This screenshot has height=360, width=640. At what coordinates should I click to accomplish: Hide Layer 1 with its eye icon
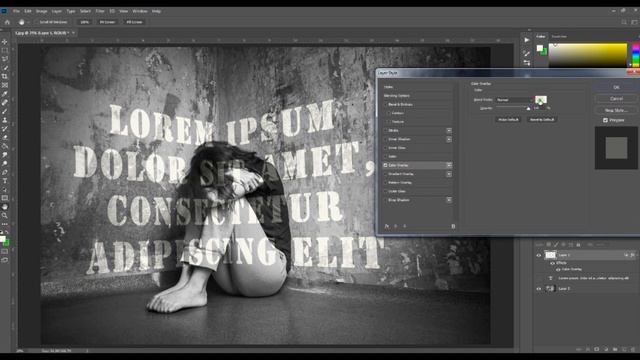click(x=538, y=255)
